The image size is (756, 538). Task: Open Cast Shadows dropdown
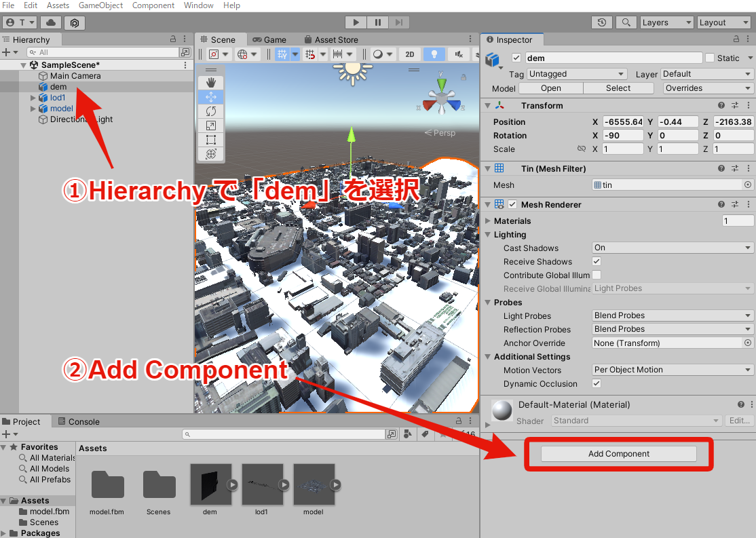(673, 248)
